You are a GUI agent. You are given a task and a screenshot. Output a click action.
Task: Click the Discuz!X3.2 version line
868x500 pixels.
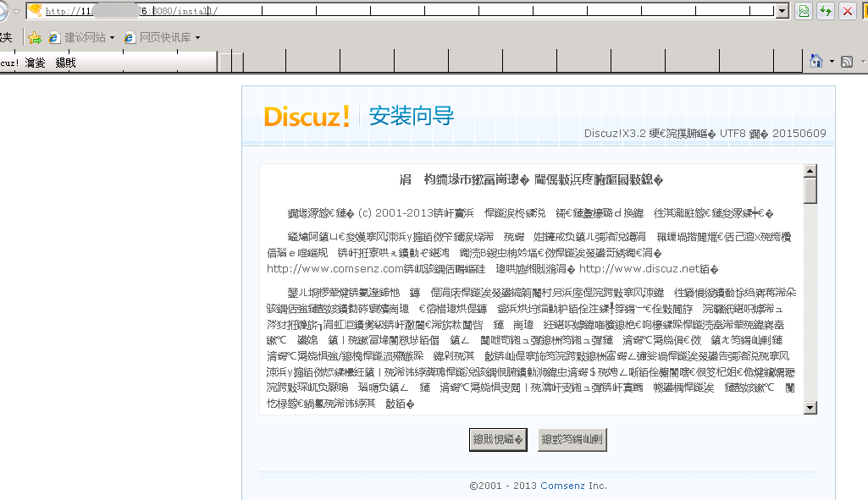coord(705,134)
